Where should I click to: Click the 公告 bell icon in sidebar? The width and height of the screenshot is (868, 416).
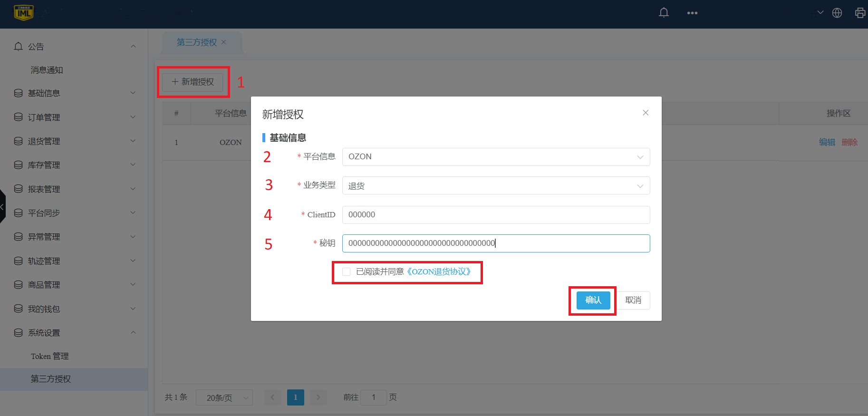tap(19, 46)
